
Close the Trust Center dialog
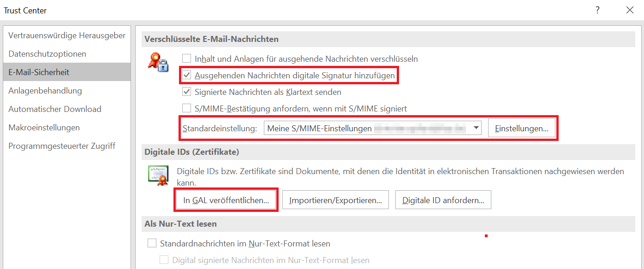tap(630, 10)
